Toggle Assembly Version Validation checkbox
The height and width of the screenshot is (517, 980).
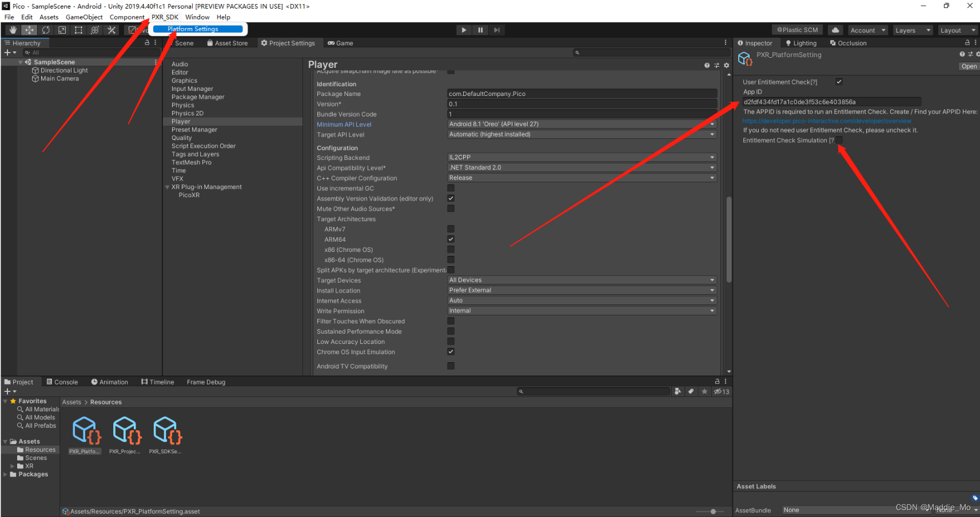[x=451, y=198]
